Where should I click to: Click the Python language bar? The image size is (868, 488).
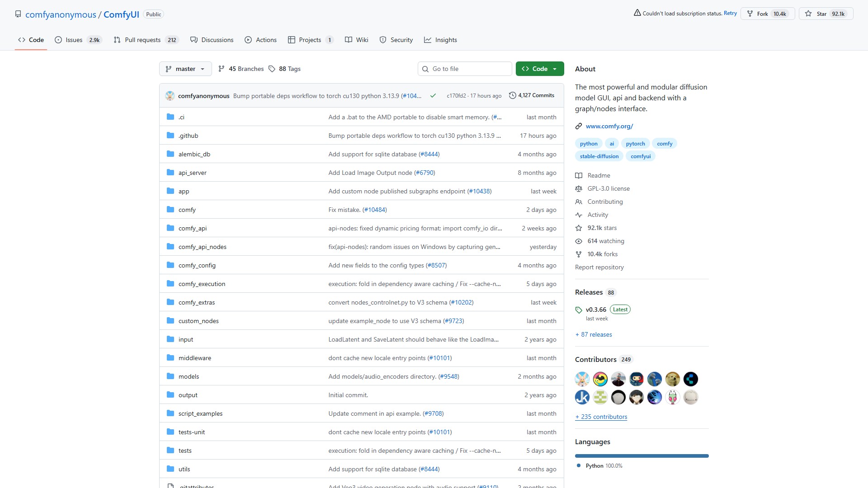pos(642,456)
